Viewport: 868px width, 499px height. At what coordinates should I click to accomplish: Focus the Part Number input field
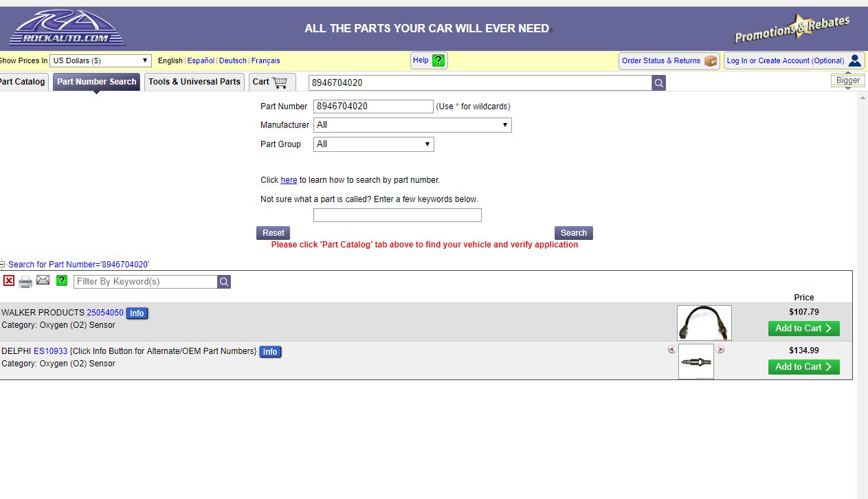(374, 107)
